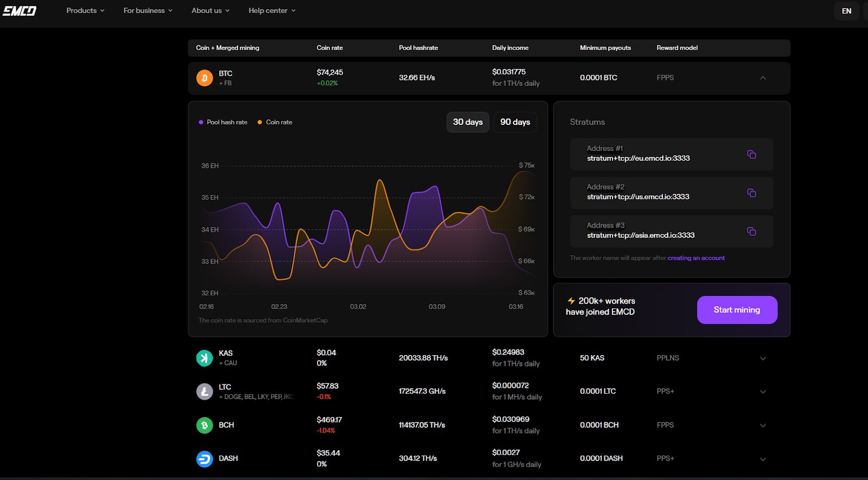Click the EMCD logo
Screen dimensions: 868x480
click(20, 11)
